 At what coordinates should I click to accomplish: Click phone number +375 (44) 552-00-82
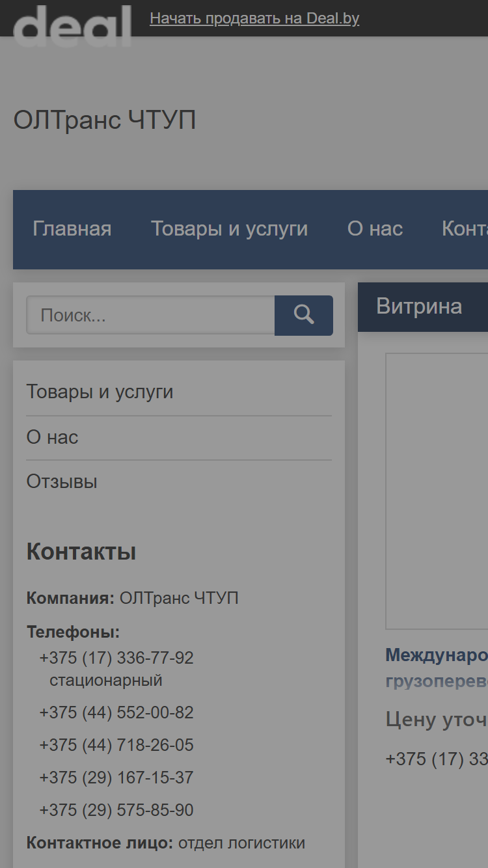(x=116, y=712)
